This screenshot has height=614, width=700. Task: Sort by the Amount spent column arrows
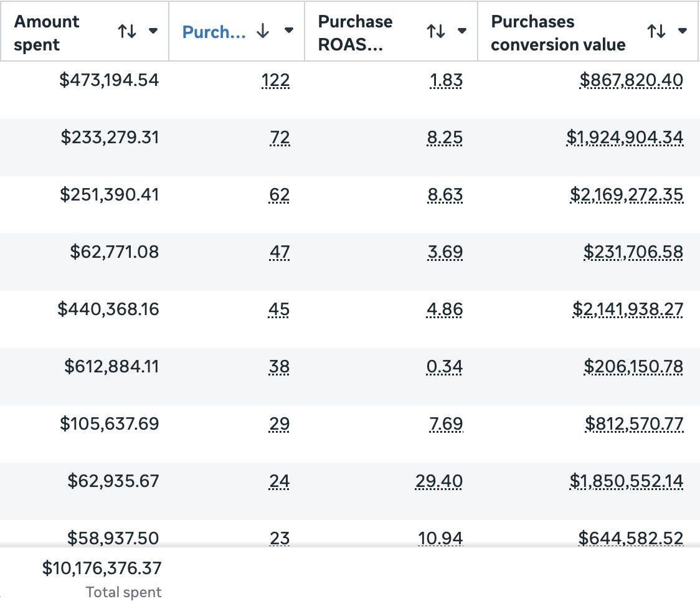click(127, 31)
